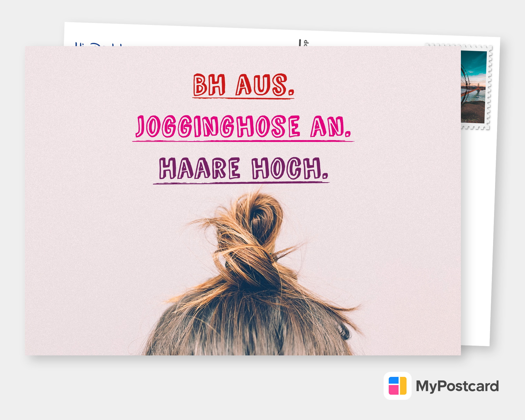Click the MyPostcard logo icon
Screen dimensions: 525x420
point(398,386)
